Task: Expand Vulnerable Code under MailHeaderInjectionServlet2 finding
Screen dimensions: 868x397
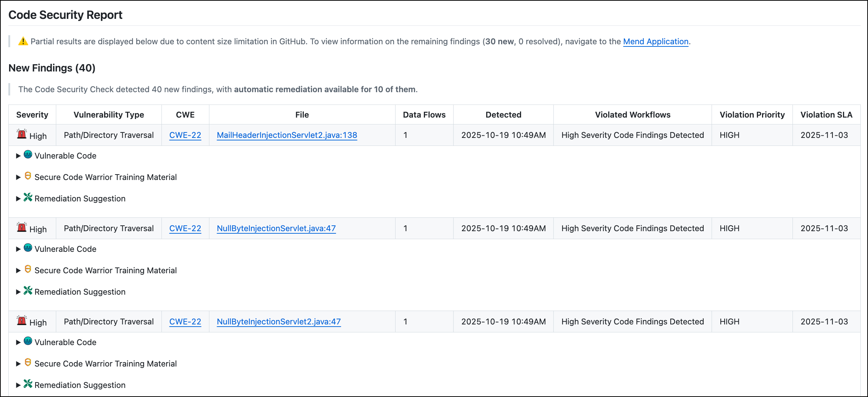Action: point(65,156)
